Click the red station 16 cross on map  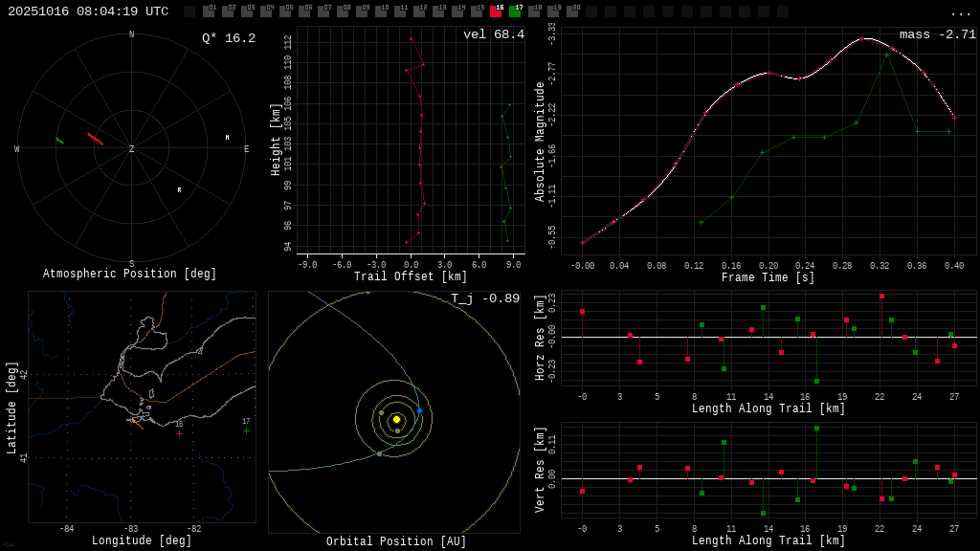(x=179, y=433)
